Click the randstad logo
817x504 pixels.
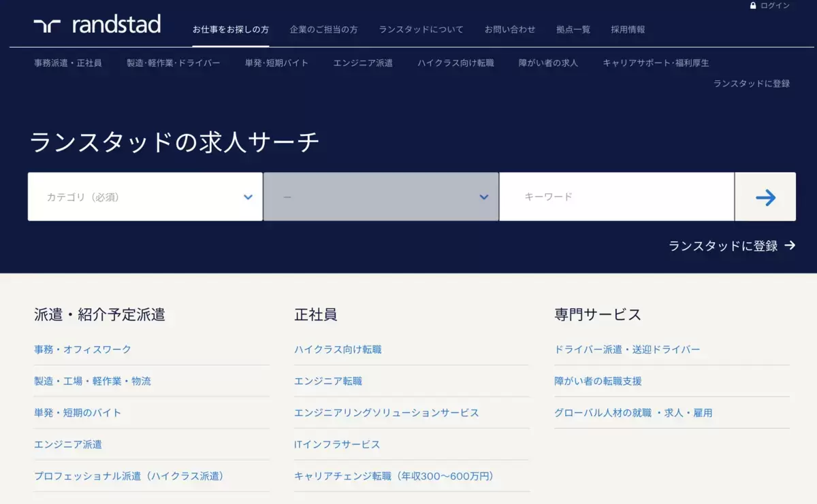(x=97, y=25)
